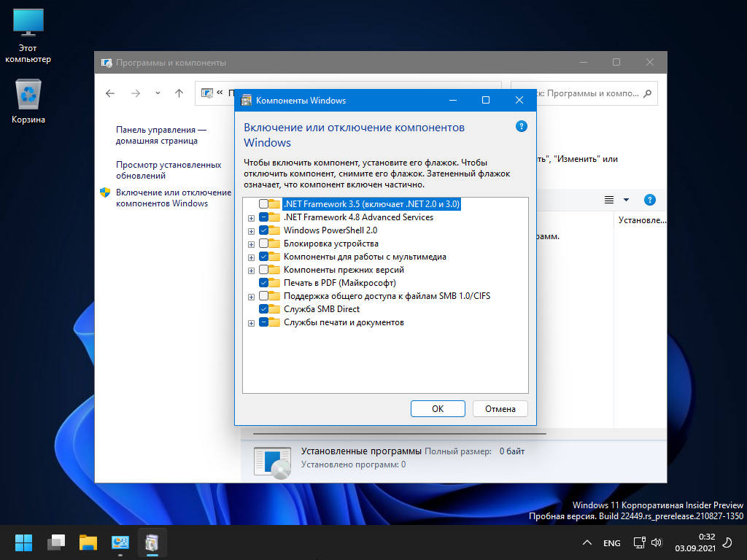Select the Служба SMB Direct item
747x560 pixels.
[321, 309]
